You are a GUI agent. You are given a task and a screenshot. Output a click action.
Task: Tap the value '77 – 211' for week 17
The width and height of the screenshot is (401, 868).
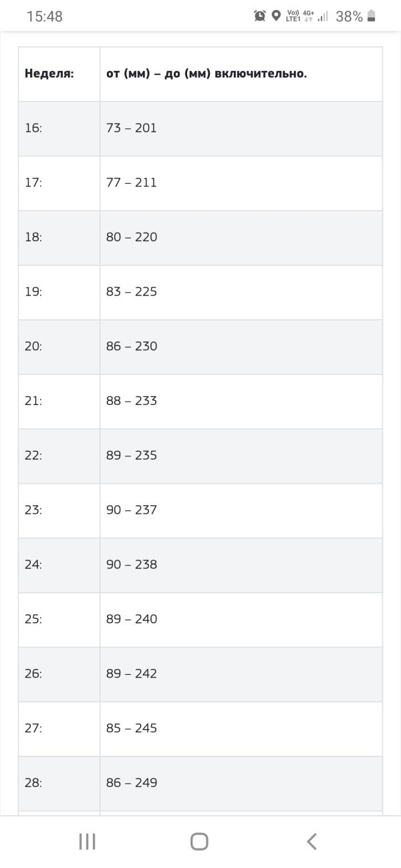(x=132, y=182)
